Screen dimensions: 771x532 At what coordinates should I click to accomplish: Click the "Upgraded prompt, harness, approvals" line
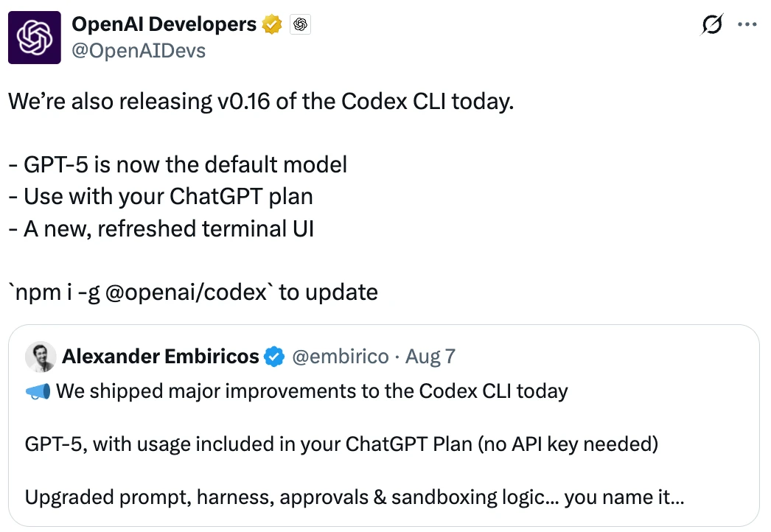coord(354,497)
